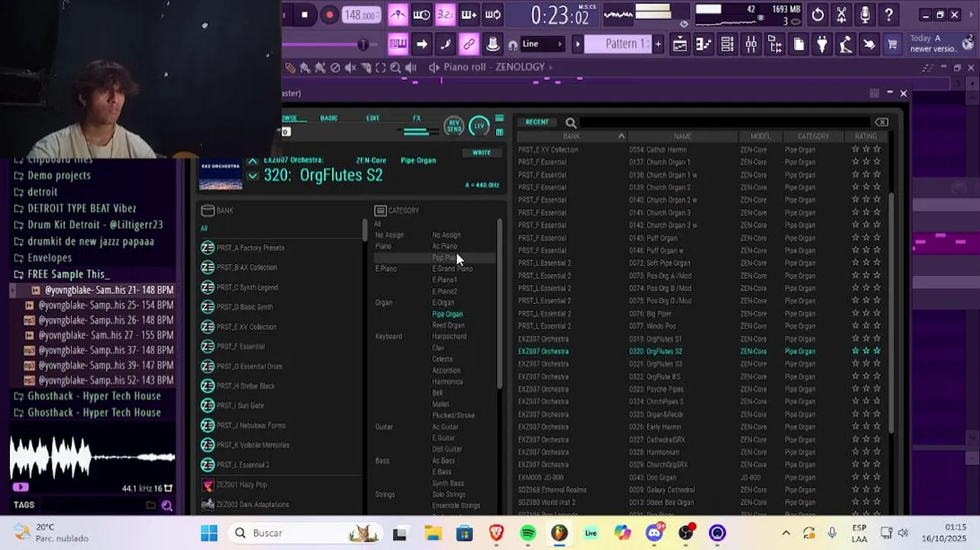Viewport: 980px width, 550px height.
Task: Expand the drumkit de new jazzz papaaa folder
Action: point(91,241)
